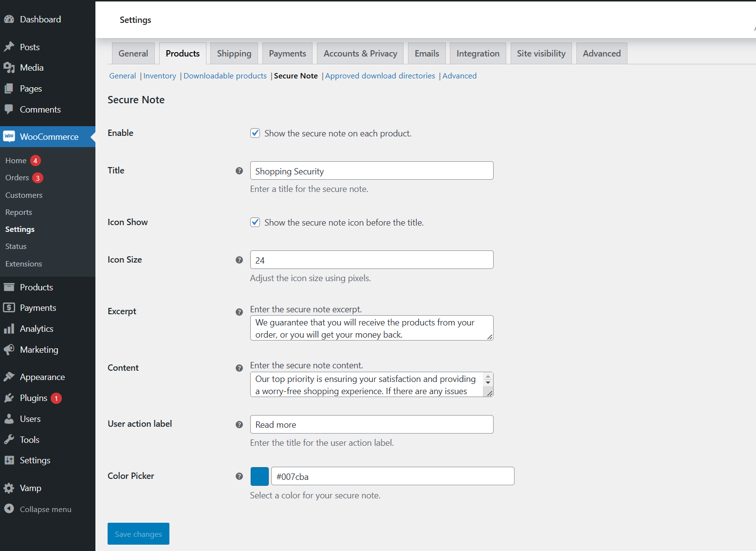Image resolution: width=756 pixels, height=551 pixels.
Task: Click the Tools wrench icon
Action: pos(9,440)
